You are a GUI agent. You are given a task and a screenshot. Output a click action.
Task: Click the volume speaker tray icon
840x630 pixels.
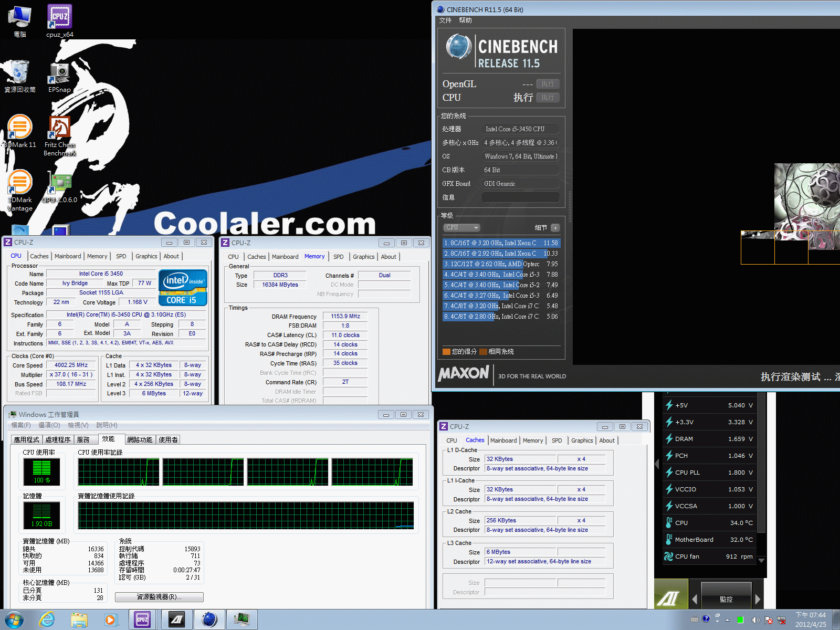(755, 620)
